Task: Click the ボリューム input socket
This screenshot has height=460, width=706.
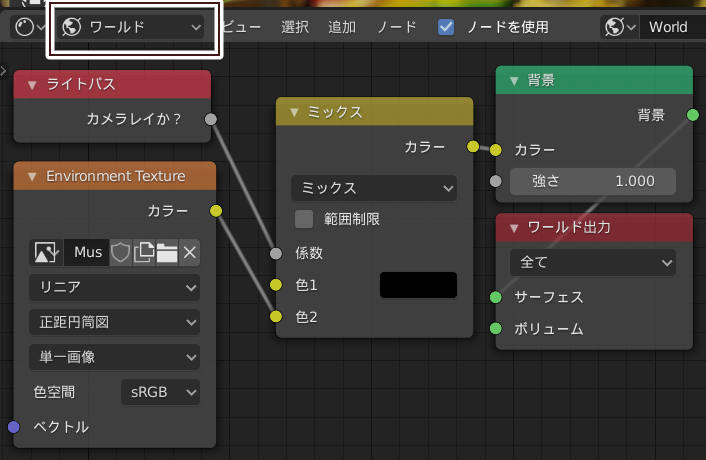Action: (x=495, y=329)
